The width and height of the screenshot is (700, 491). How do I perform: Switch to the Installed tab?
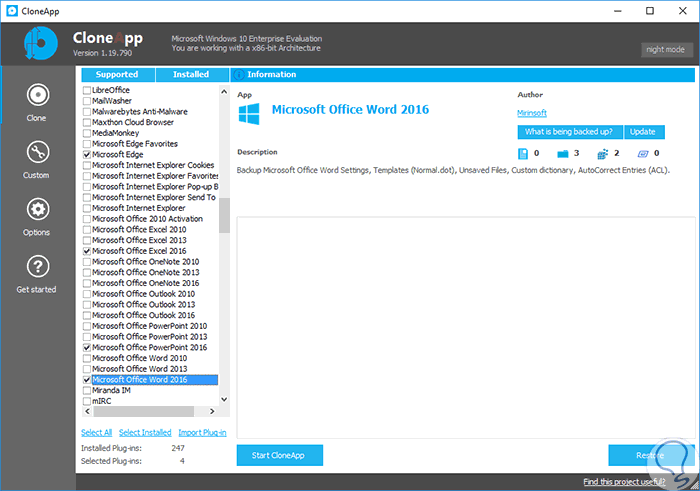tap(192, 75)
